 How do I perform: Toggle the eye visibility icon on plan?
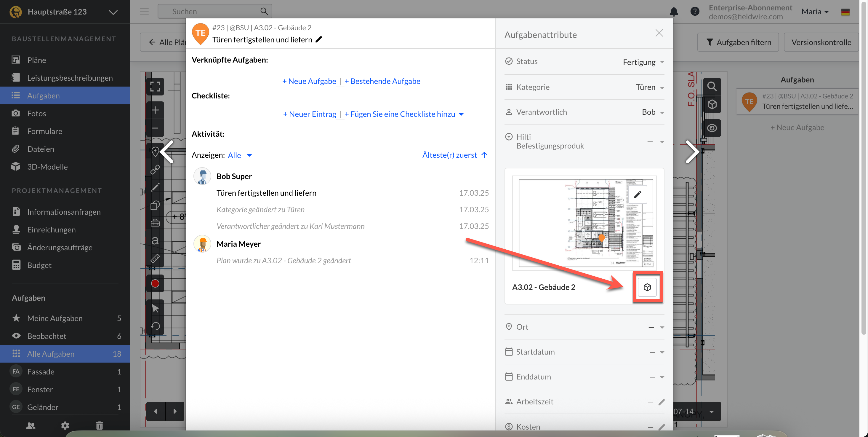click(712, 128)
